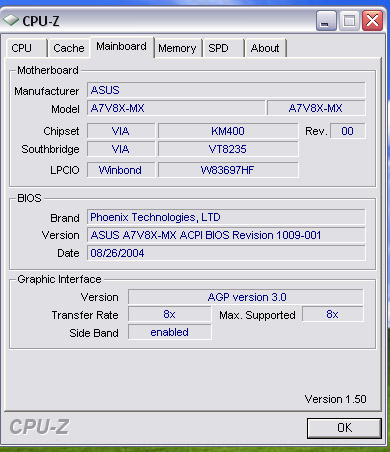Click the KM400 chipset value

point(228,131)
